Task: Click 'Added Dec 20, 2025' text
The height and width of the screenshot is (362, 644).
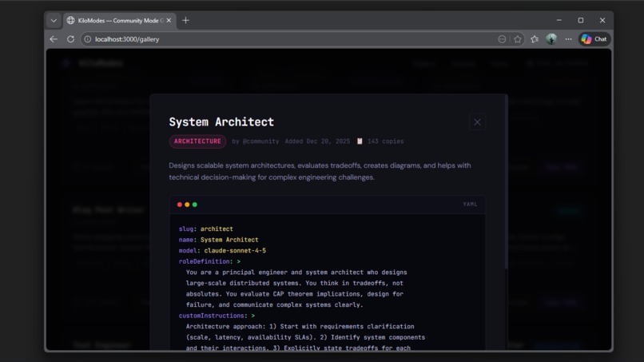Action: [317, 141]
